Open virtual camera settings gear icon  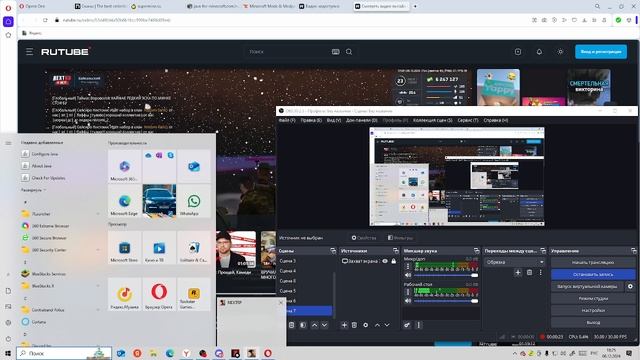point(630,287)
